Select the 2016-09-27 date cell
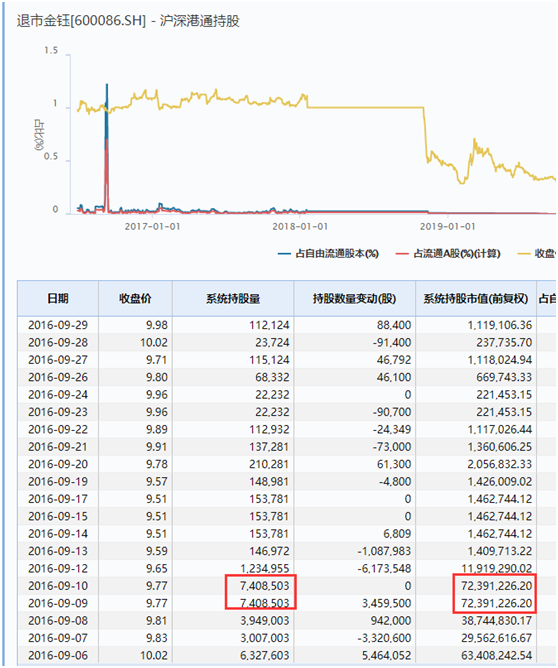Image resolution: width=558 pixels, height=668 pixels. click(x=58, y=360)
